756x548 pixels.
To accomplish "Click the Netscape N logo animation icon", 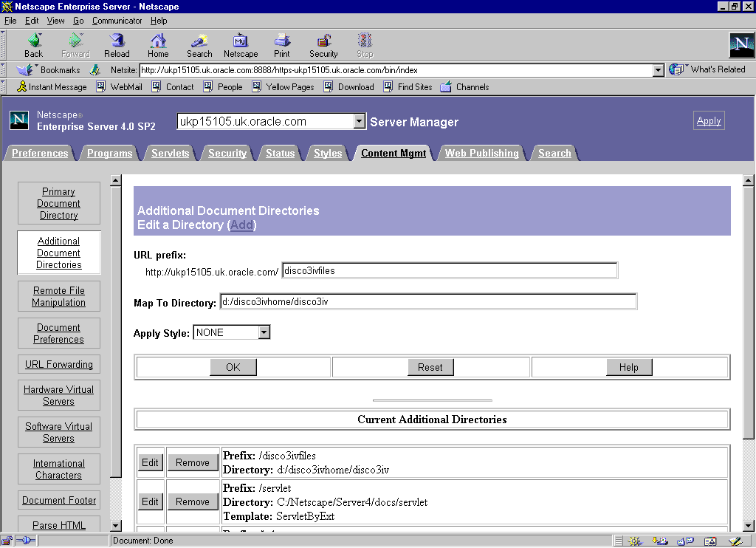I will coord(741,45).
